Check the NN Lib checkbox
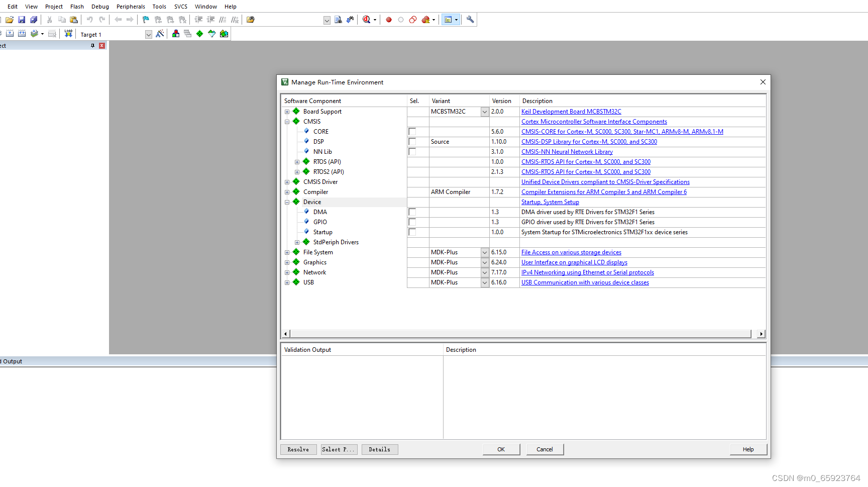This screenshot has height=487, width=868. tap(412, 152)
